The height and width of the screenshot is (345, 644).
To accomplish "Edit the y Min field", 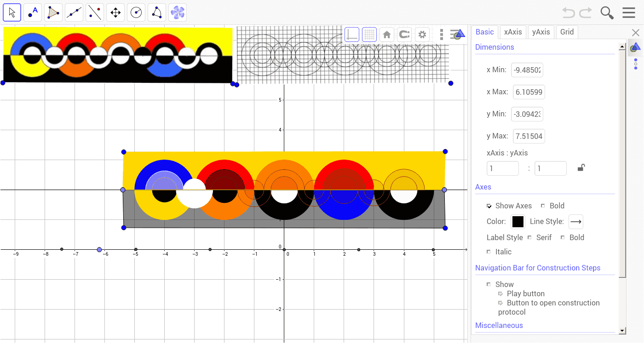I will click(x=528, y=114).
